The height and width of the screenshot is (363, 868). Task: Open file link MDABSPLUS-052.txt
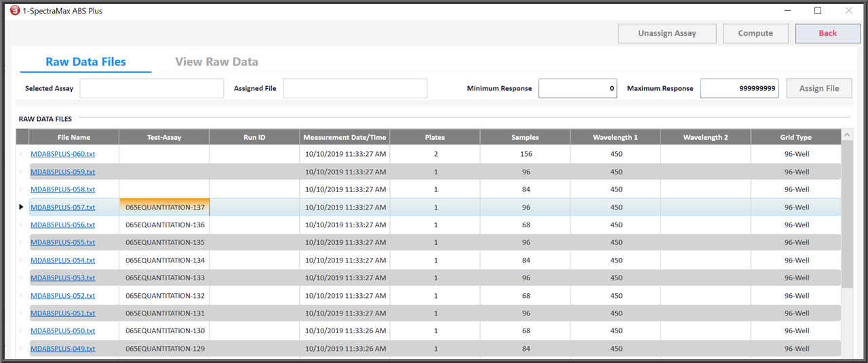click(63, 296)
